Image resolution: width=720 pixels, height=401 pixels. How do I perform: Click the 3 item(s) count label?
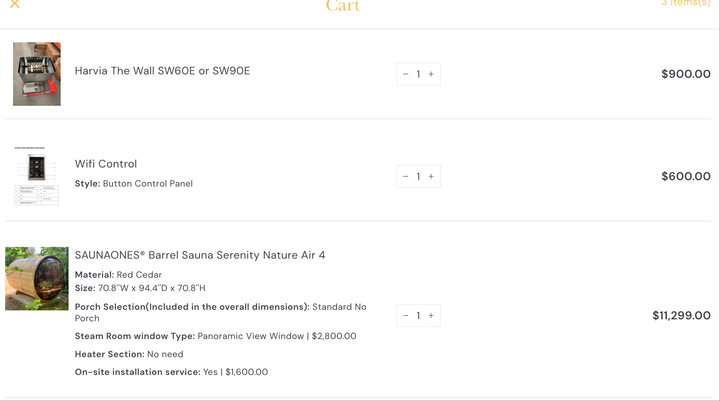click(686, 3)
